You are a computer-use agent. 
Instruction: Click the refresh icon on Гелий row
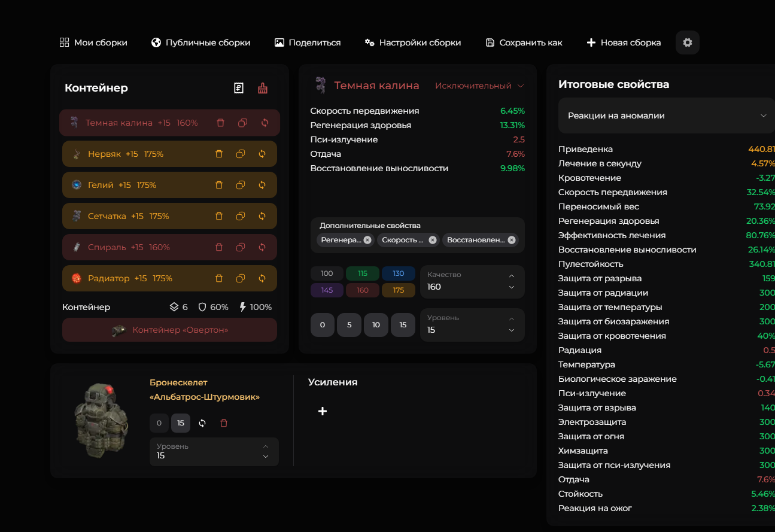click(262, 185)
